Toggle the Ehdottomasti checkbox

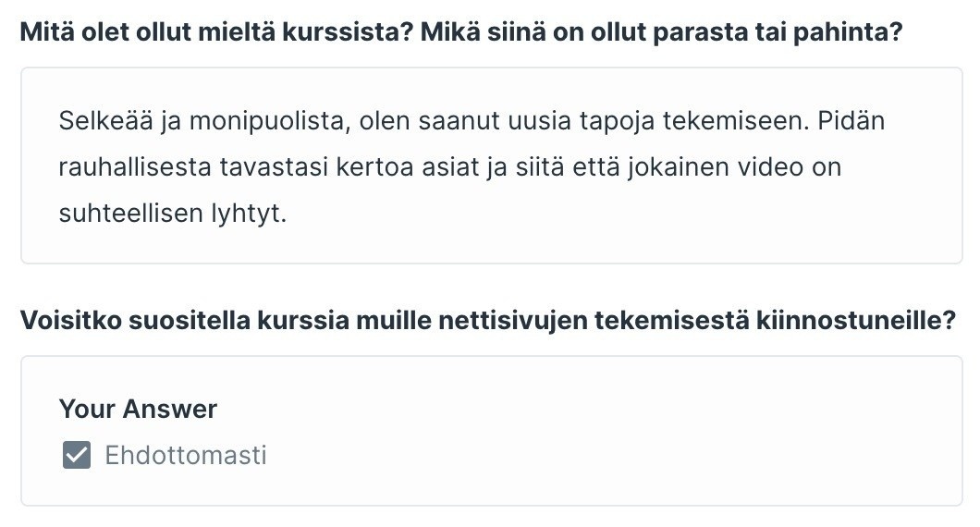click(x=77, y=455)
